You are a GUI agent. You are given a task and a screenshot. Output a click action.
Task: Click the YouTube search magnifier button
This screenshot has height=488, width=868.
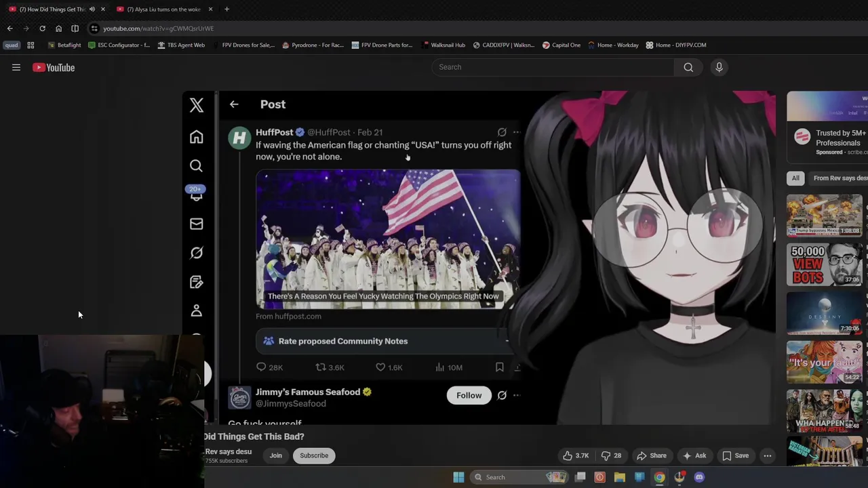pos(688,67)
